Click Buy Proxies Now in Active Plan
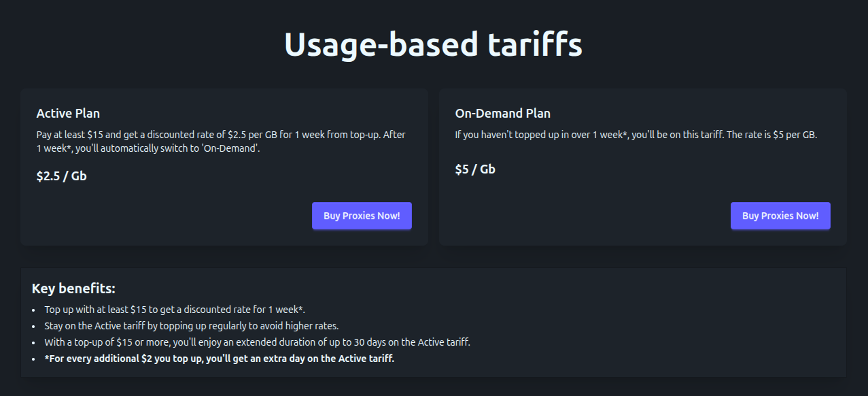The width and height of the screenshot is (868, 396). (362, 216)
